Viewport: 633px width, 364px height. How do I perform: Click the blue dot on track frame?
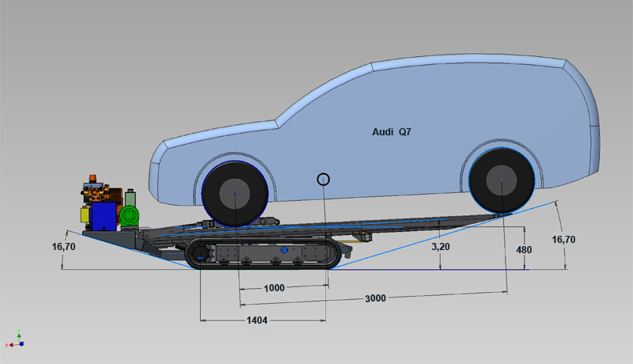click(284, 250)
